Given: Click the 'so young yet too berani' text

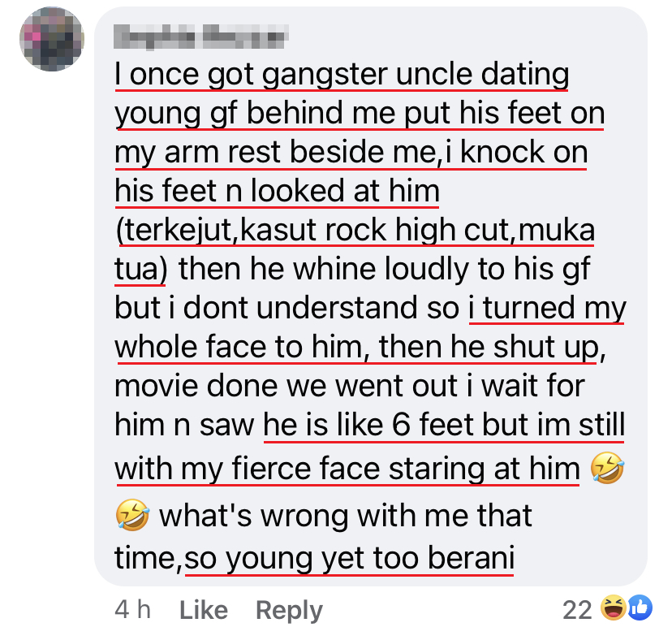Looking at the screenshot, I should pyautogui.click(x=351, y=559).
